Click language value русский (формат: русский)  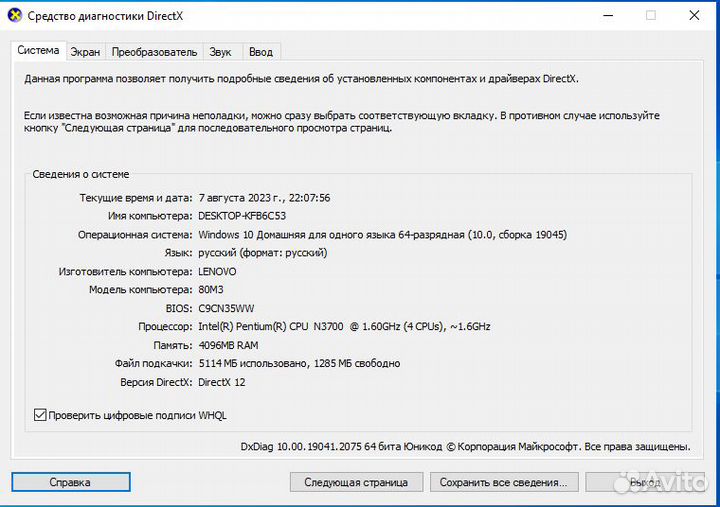(263, 253)
